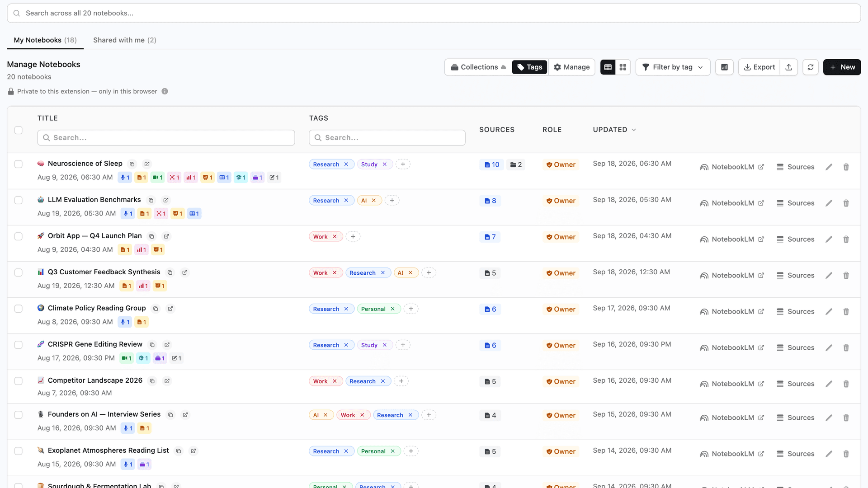
Task: Remove Work tag from Orbit App row
Action: (335, 237)
